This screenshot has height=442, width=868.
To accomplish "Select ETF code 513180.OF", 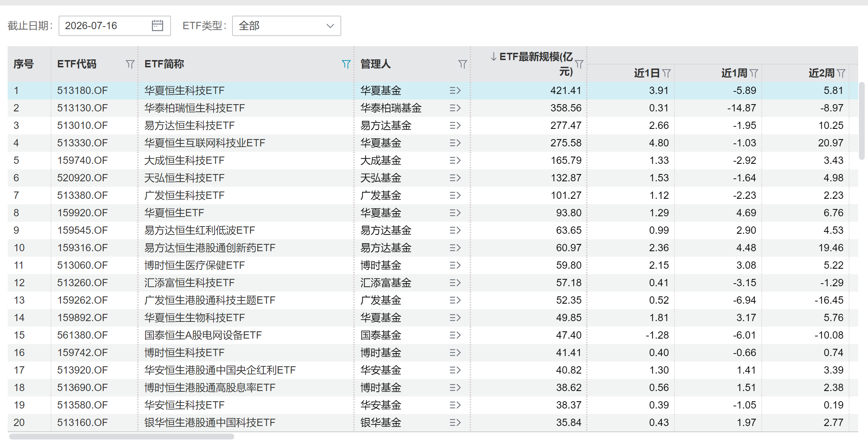I will pos(83,90).
